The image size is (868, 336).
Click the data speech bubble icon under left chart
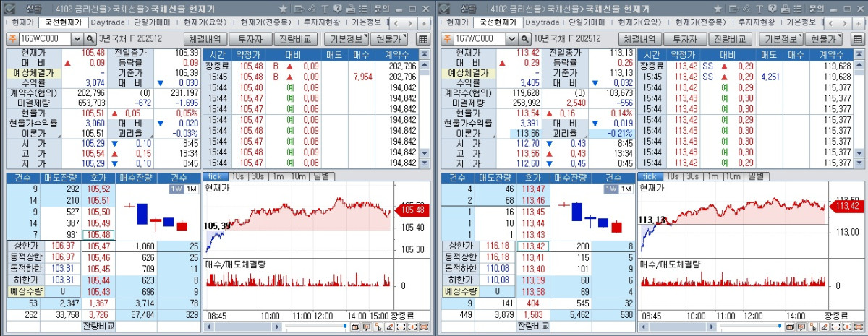point(366,327)
